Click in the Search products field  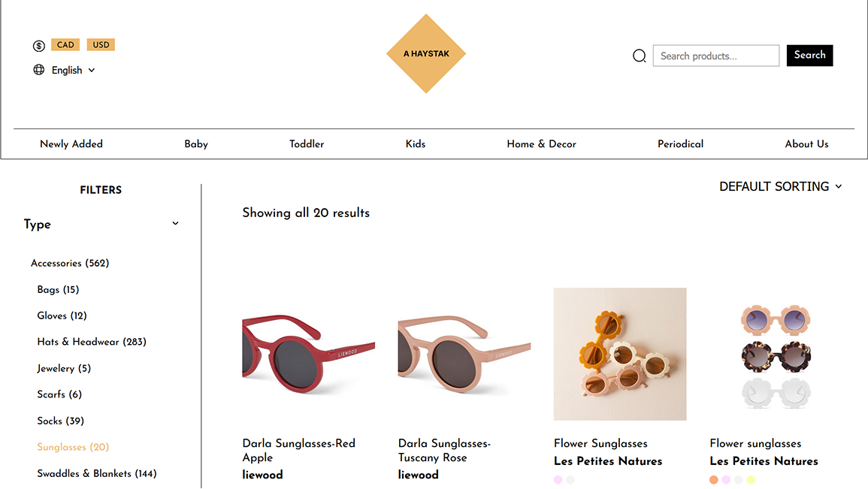pyautogui.click(x=715, y=56)
